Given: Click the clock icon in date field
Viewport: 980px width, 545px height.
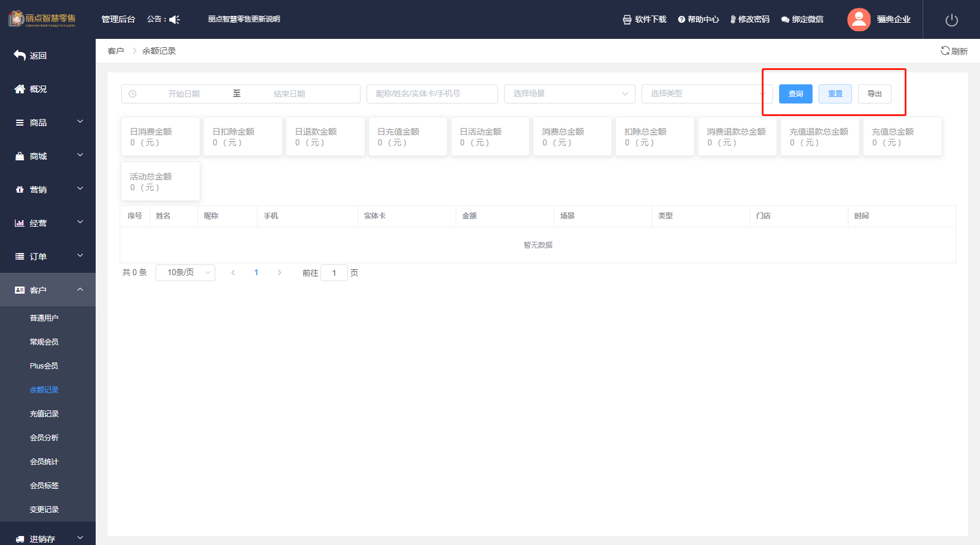Looking at the screenshot, I should [x=133, y=94].
